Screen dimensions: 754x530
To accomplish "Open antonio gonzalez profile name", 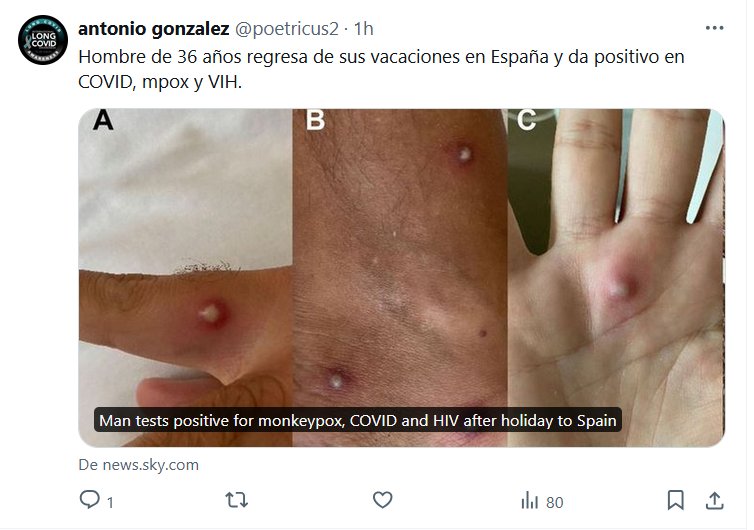I will coord(153,29).
